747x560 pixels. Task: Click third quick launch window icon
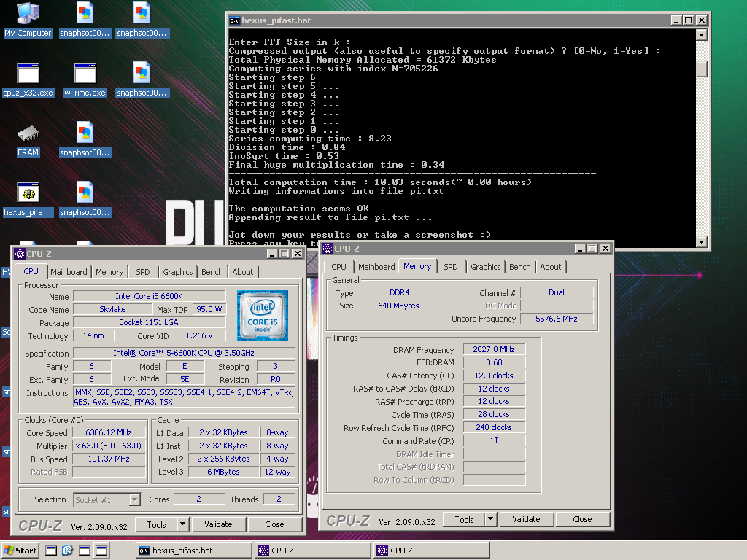(x=85, y=551)
